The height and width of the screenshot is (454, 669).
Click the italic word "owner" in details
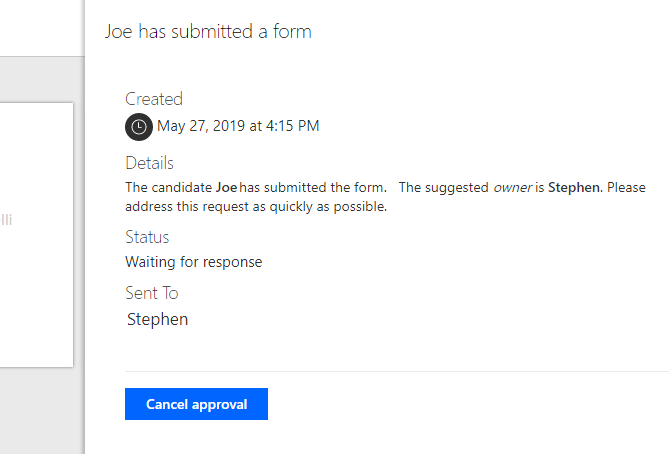[x=512, y=187]
